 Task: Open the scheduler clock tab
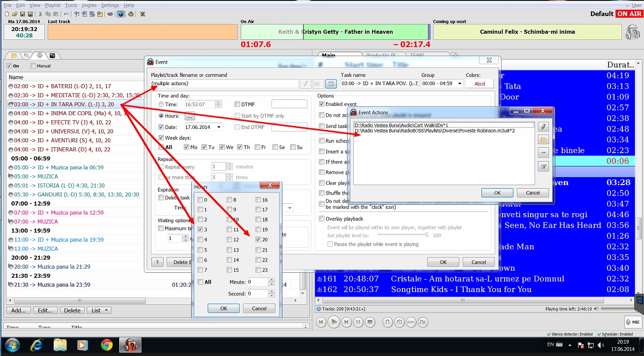click(x=39, y=55)
